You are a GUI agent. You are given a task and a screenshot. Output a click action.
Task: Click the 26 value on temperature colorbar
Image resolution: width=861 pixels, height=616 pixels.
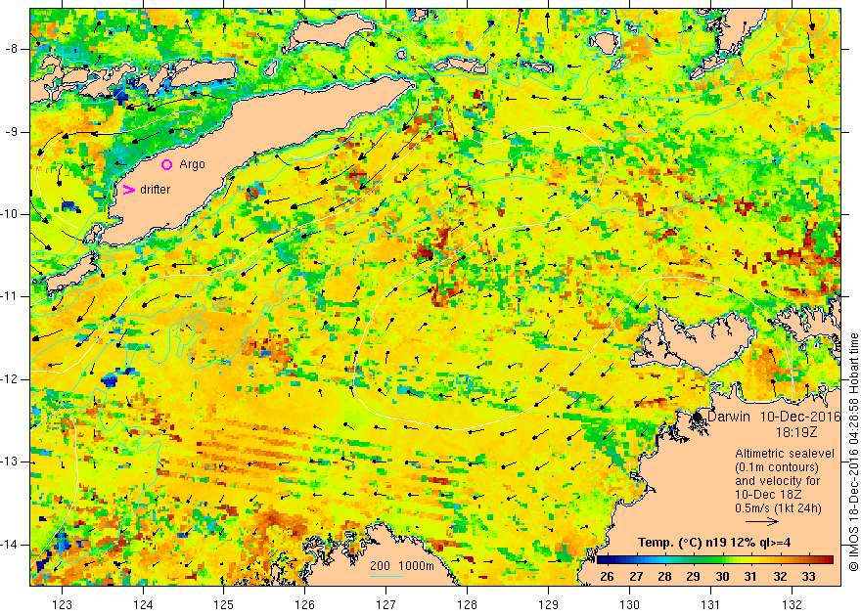click(607, 576)
